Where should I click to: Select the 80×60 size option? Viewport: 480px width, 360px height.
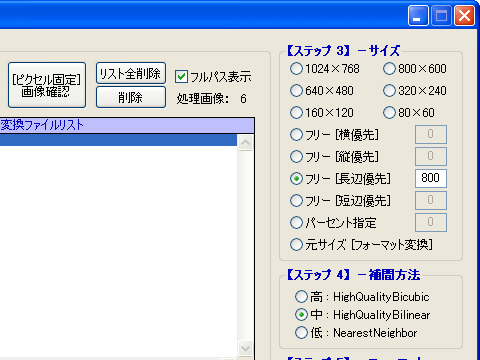coord(389,113)
